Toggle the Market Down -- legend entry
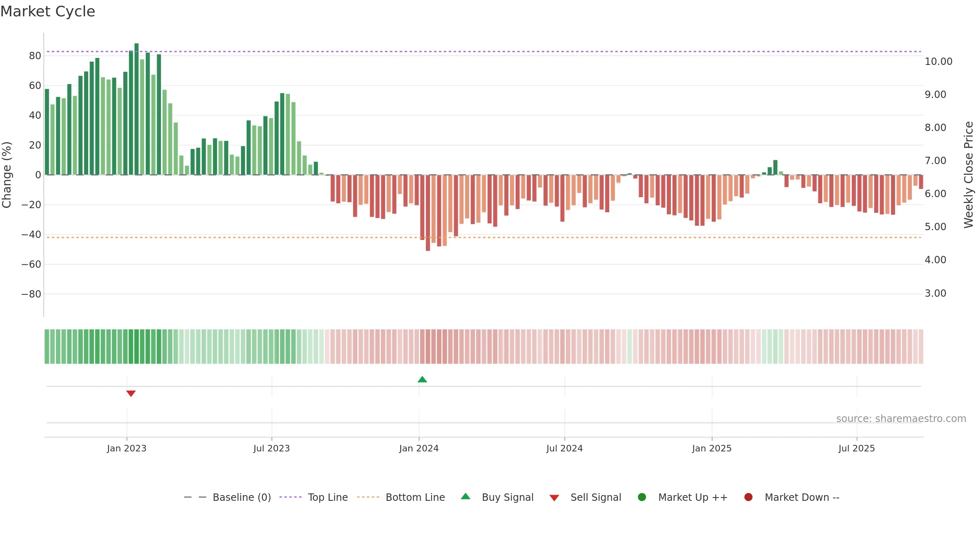 click(x=792, y=497)
